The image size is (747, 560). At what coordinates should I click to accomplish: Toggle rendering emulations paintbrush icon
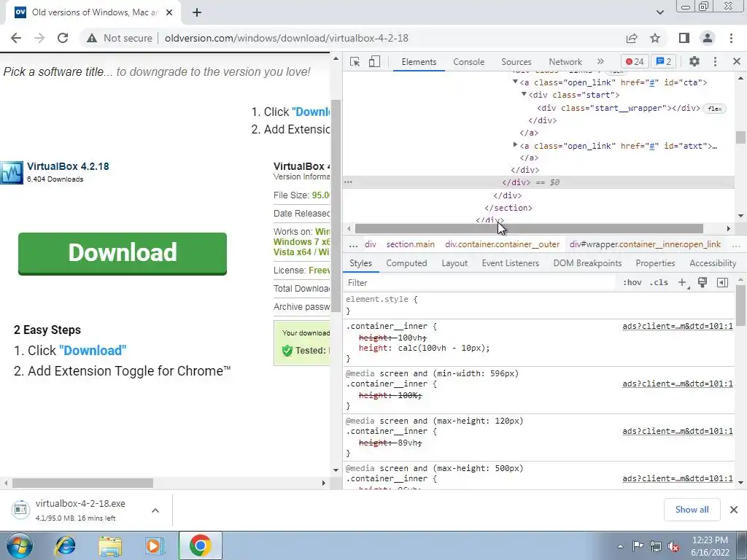click(x=703, y=283)
